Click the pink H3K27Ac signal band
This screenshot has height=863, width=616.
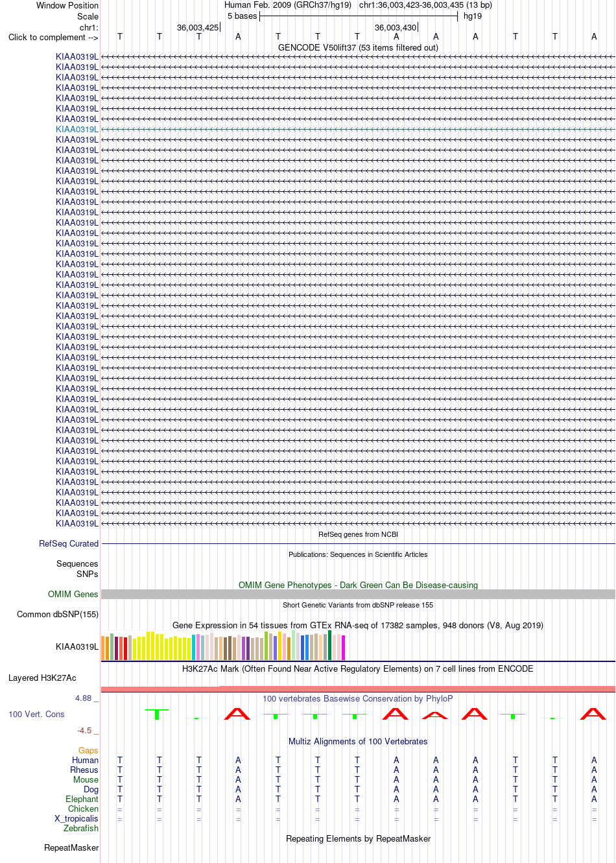tap(358, 689)
